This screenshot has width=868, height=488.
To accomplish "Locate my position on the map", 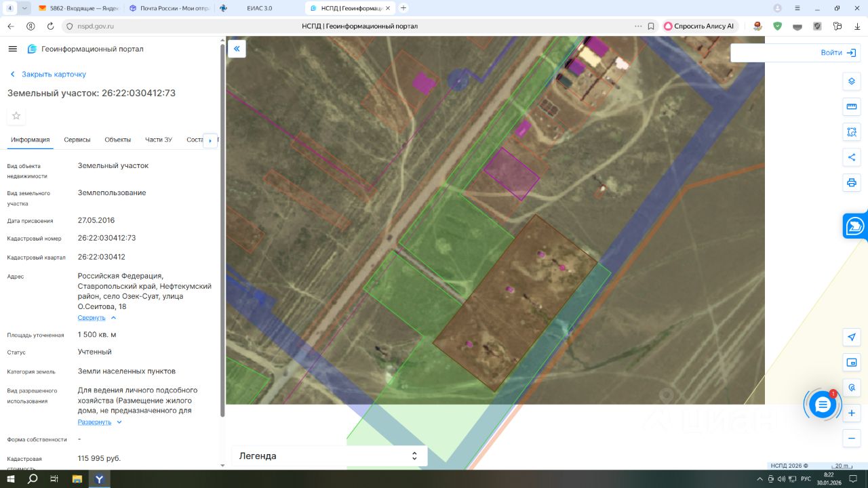I will point(852,337).
